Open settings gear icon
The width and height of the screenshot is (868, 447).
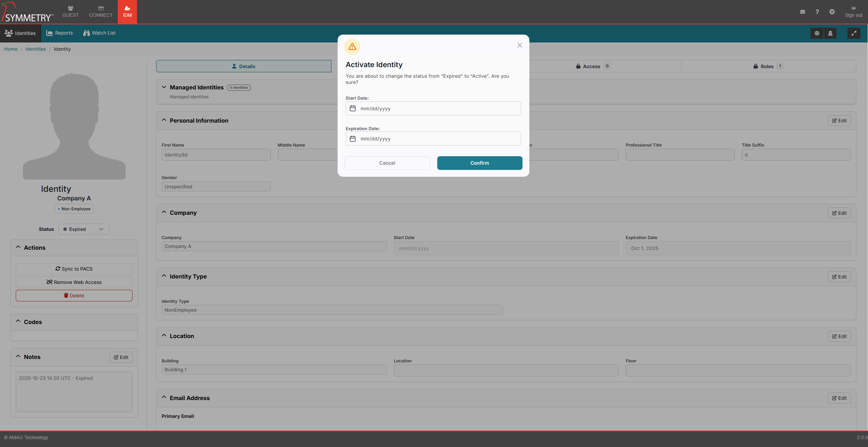click(832, 12)
